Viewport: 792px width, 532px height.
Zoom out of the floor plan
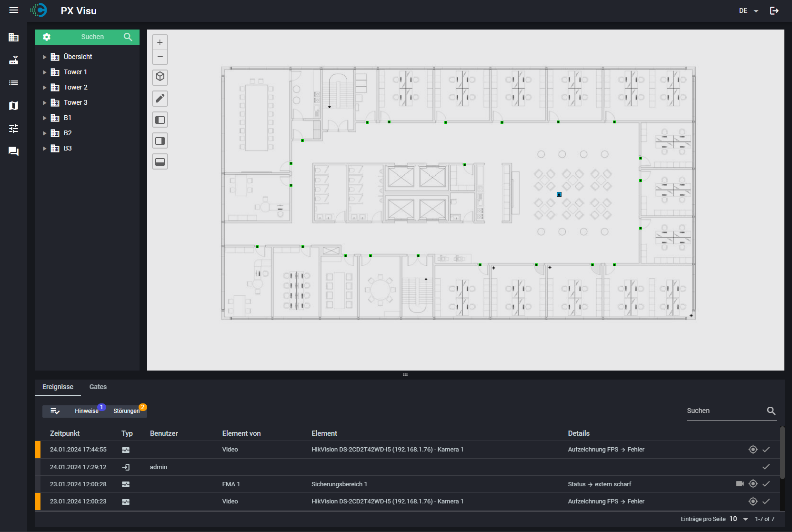click(x=160, y=57)
